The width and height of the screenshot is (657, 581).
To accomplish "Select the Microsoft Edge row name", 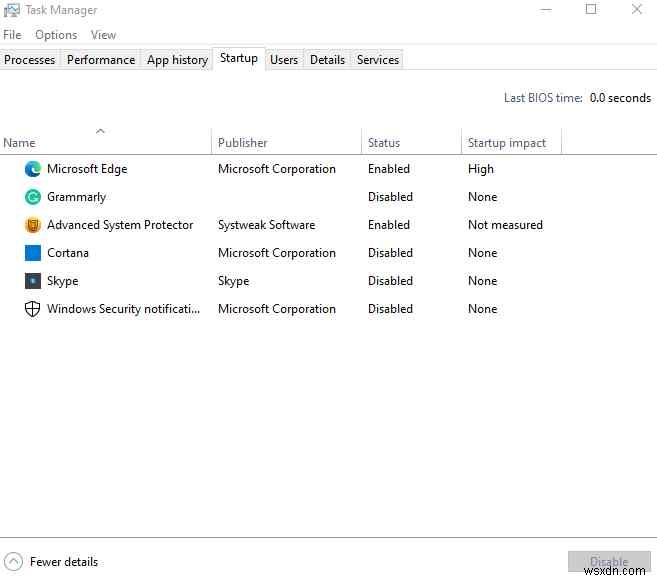I will coord(87,169).
